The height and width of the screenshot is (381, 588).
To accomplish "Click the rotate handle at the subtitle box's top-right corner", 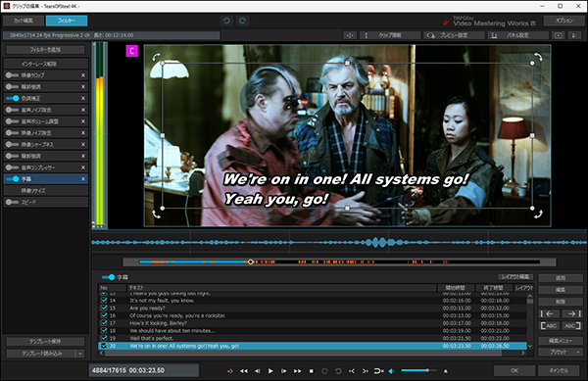I will tap(538, 57).
